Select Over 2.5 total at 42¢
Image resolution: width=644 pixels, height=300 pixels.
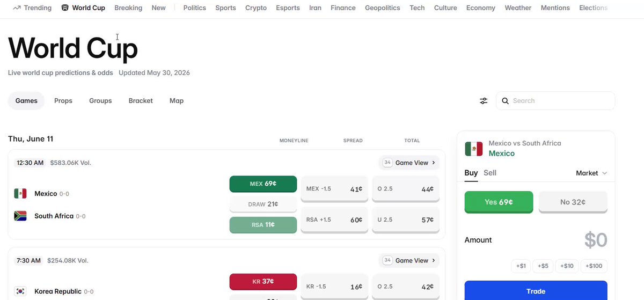pyautogui.click(x=406, y=287)
